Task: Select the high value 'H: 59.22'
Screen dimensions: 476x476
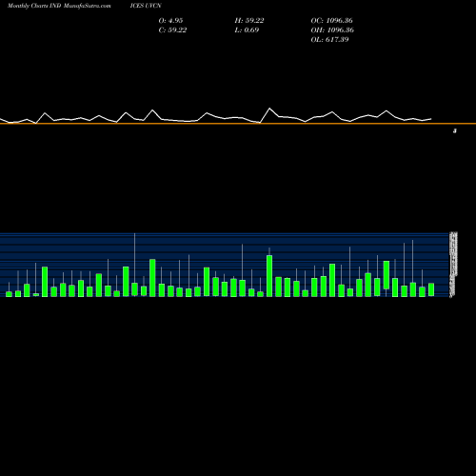Action: [x=249, y=21]
